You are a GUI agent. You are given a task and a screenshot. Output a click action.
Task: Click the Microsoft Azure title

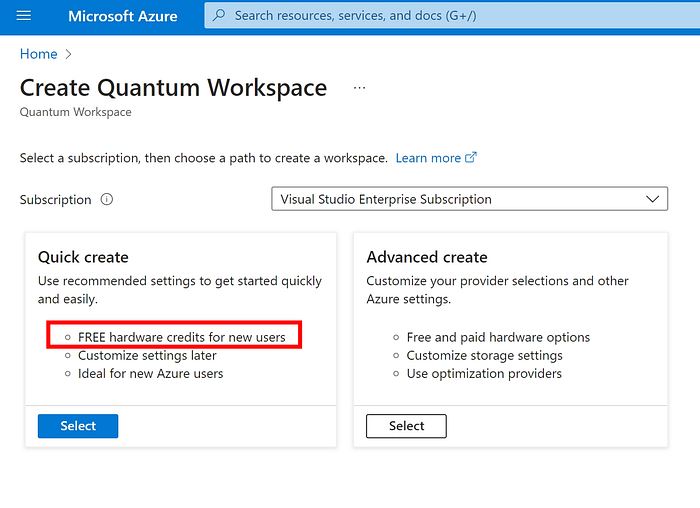pos(123,16)
